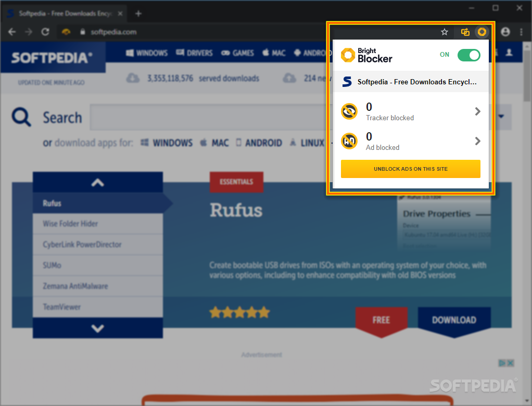
Task: Click the browser forward arrow
Action: pos(29,32)
